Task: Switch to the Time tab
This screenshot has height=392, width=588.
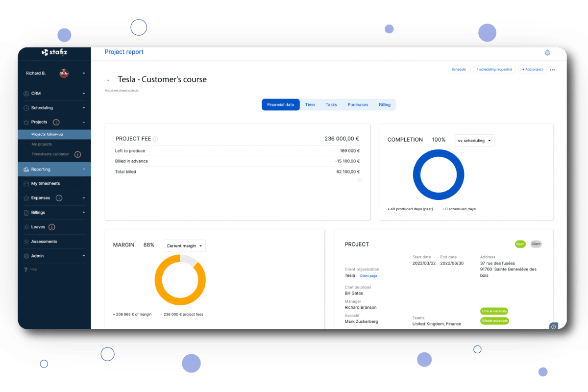Action: click(310, 105)
